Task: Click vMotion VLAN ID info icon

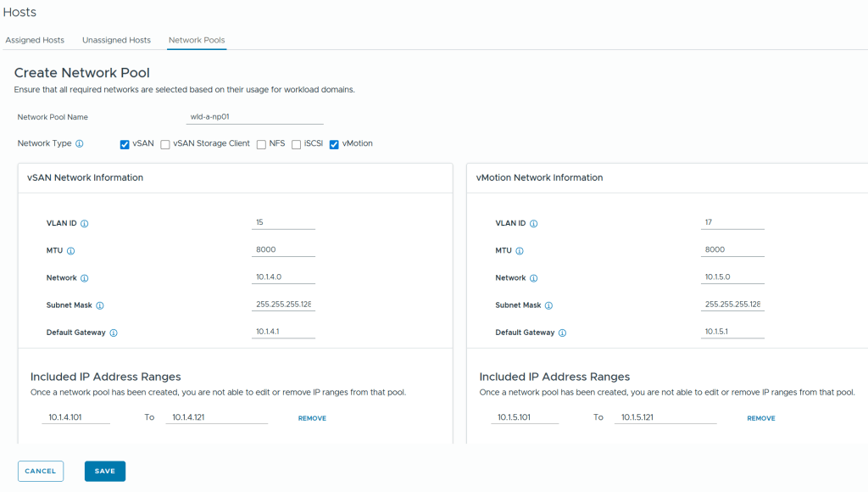Action: [534, 224]
